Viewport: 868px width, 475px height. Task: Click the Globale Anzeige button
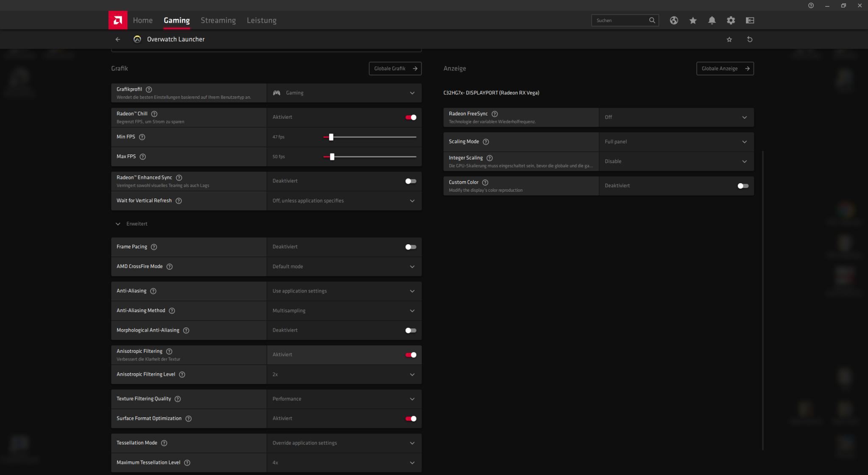(x=725, y=69)
